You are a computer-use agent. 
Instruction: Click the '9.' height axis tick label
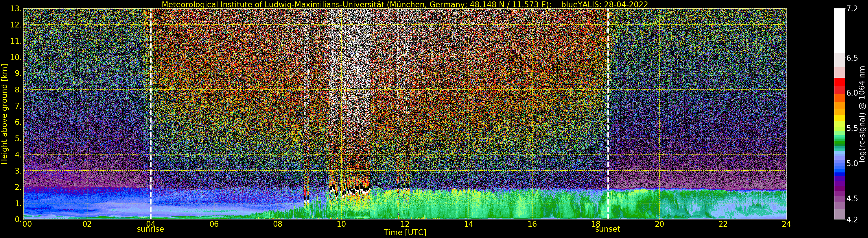pos(18,73)
